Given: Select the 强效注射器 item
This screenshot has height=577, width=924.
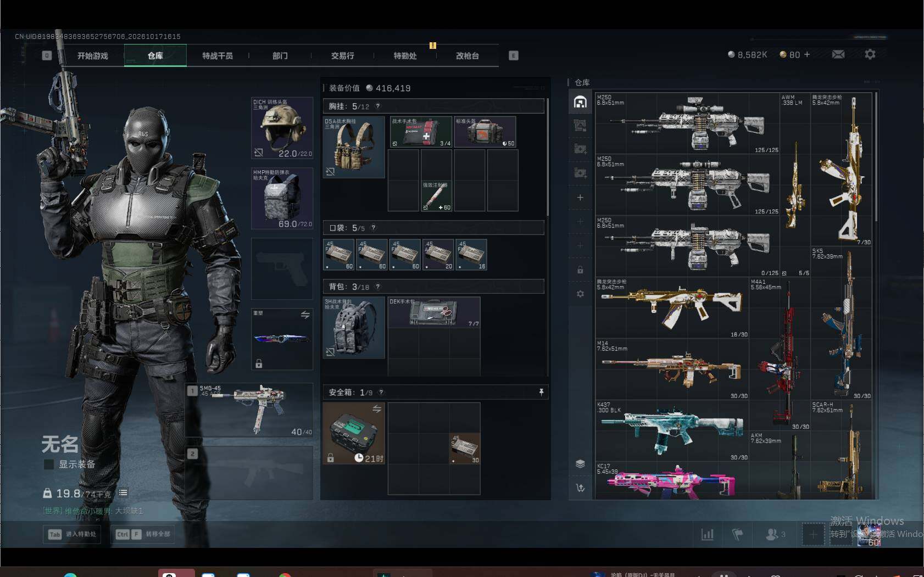Looking at the screenshot, I should (437, 196).
